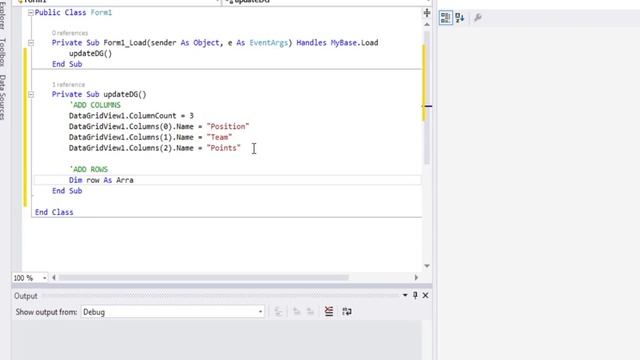Click the 'ADD COLUMNS comment line
The width and height of the screenshot is (640, 360).
95,105
